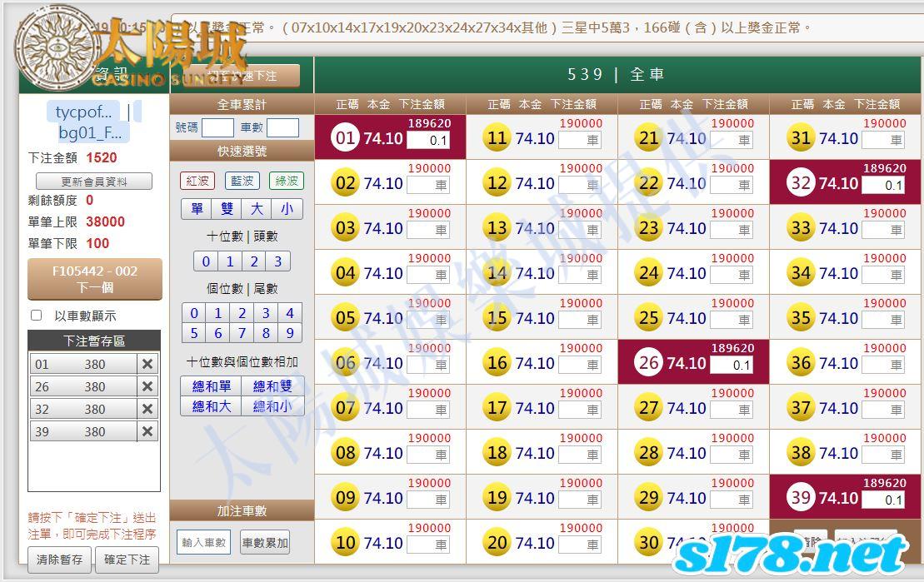Select the 紅波 red wave filter

(x=197, y=181)
